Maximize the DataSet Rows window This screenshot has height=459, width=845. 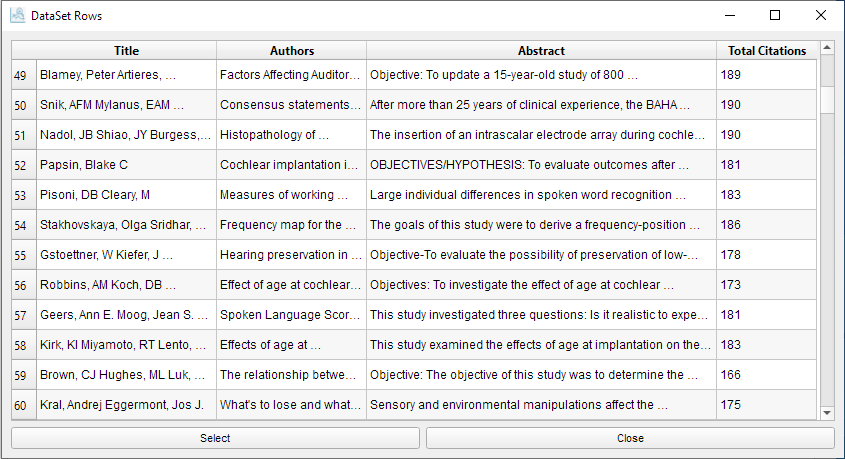pyautogui.click(x=775, y=16)
